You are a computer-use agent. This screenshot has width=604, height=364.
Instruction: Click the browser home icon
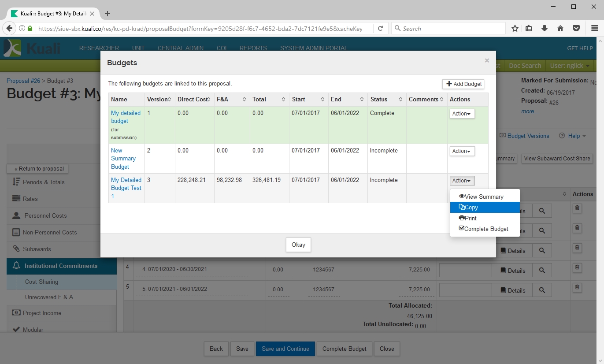560,29
